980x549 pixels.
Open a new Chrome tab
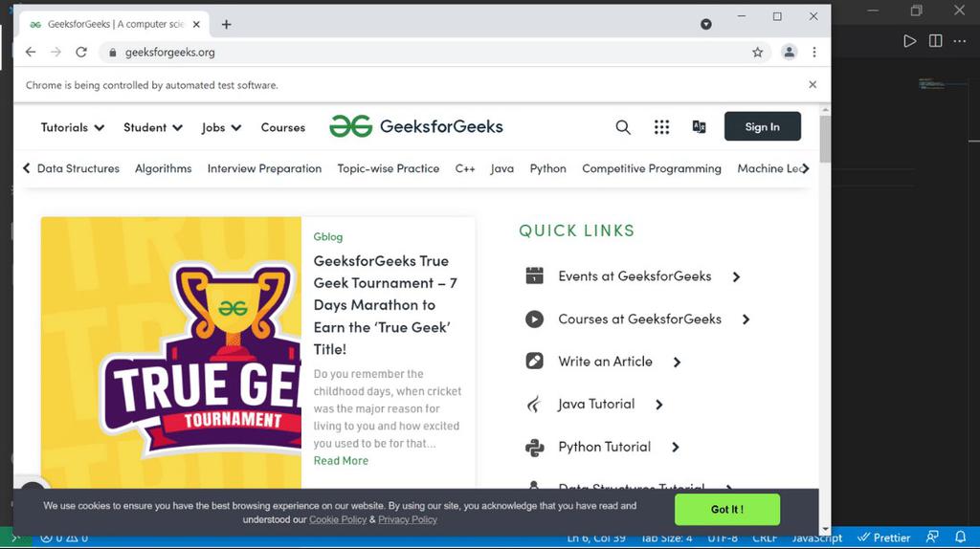tap(226, 24)
